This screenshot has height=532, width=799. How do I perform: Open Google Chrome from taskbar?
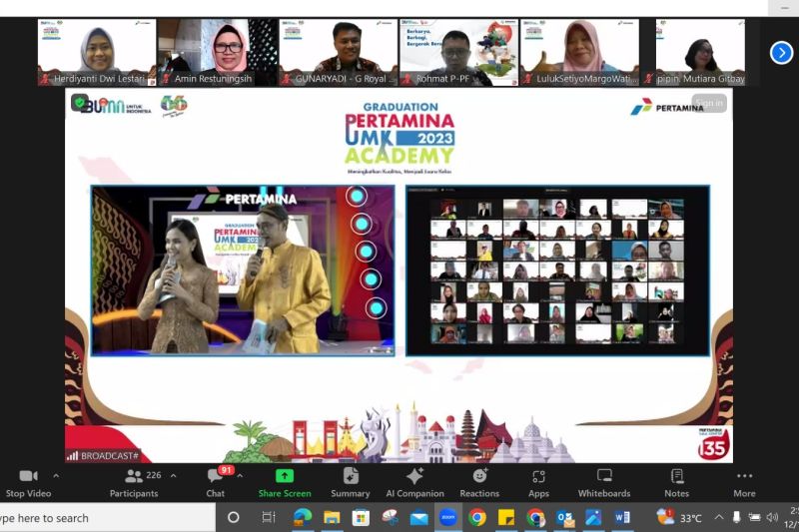(477, 518)
